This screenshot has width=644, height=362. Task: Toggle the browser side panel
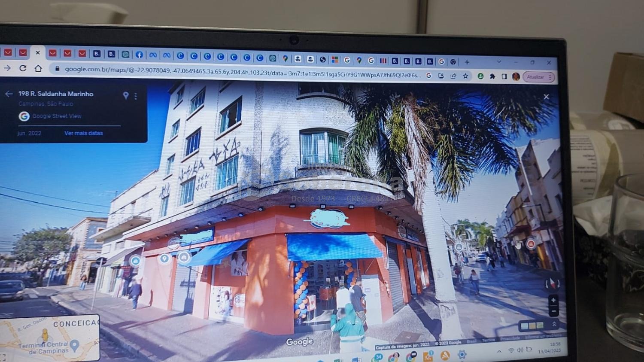(x=504, y=76)
